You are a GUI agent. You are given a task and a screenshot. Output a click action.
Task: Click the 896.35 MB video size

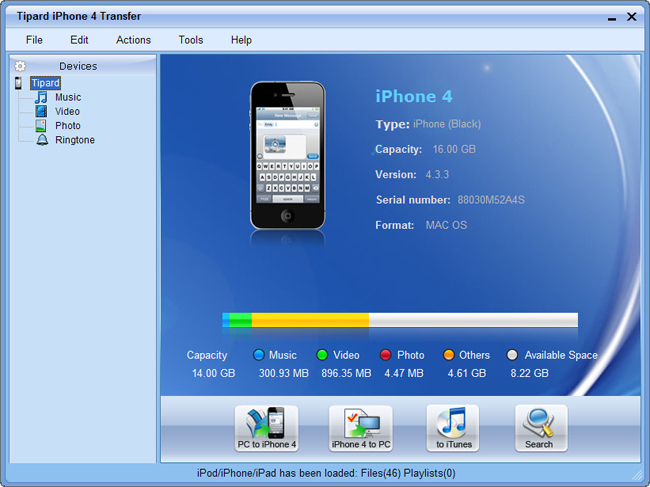coord(346,373)
